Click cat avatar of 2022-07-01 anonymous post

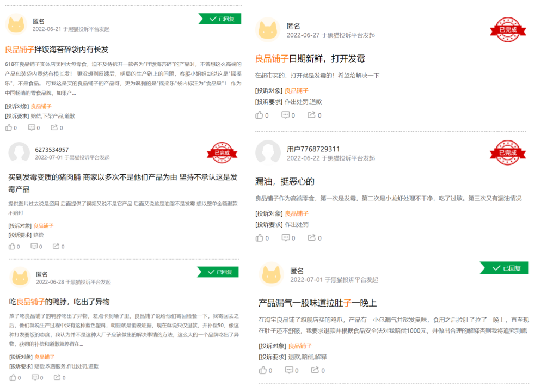pos(272,274)
